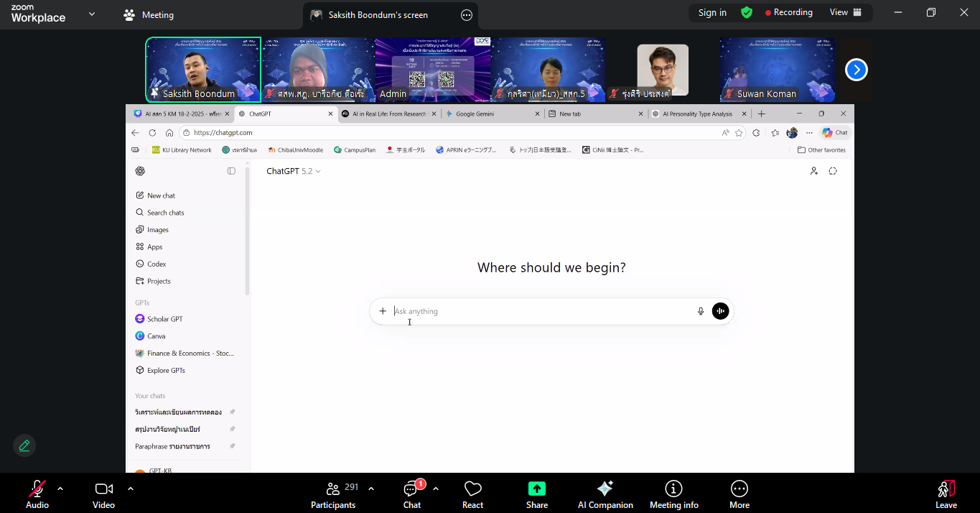Open the ChatGPT logo in the sidebar

pos(140,171)
